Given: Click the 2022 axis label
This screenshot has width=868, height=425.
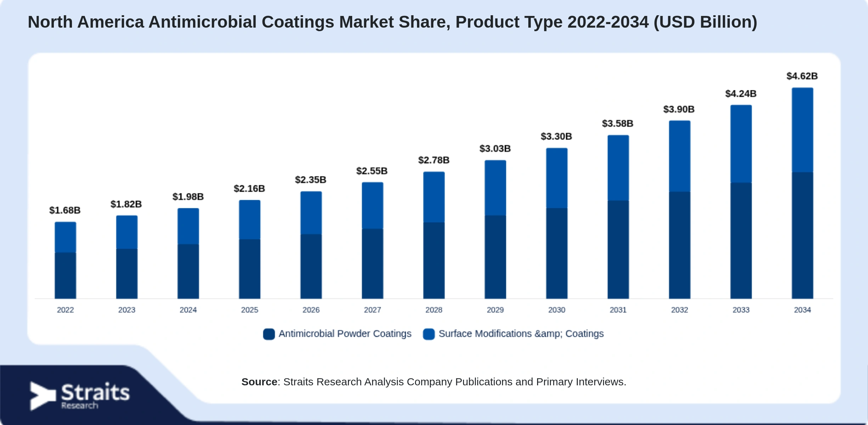Looking at the screenshot, I should coord(66,310).
